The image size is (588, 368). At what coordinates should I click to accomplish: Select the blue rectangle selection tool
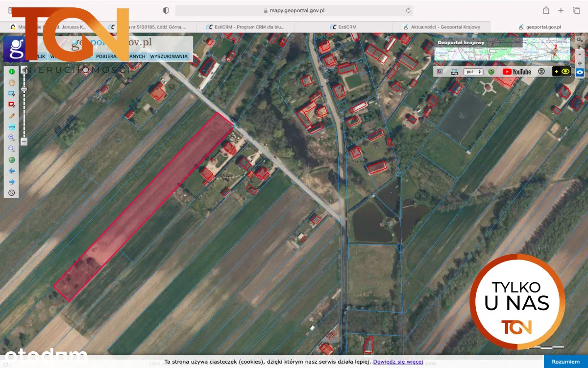click(x=12, y=93)
